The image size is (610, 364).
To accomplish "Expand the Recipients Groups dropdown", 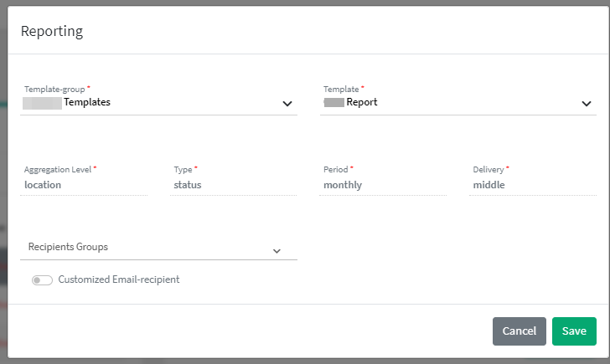I will pyautogui.click(x=151, y=248).
